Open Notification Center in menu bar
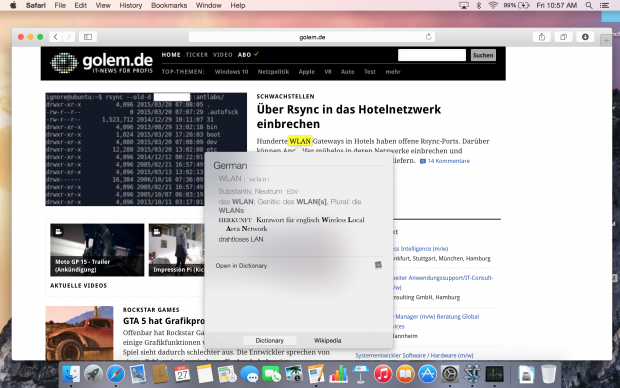Image resolution: width=620 pixels, height=388 pixels. coord(604,5)
